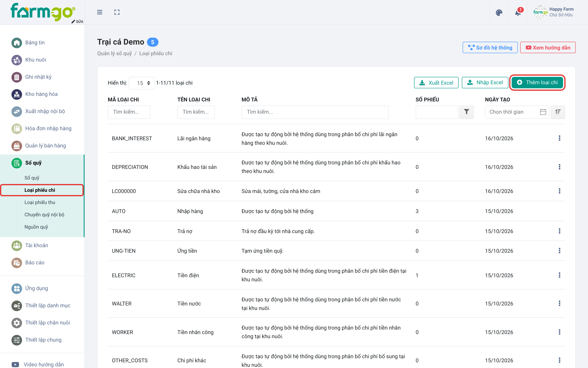Image resolution: width=588 pixels, height=368 pixels.
Task: Click the sort order icon beside date filter
Action: pos(558,112)
